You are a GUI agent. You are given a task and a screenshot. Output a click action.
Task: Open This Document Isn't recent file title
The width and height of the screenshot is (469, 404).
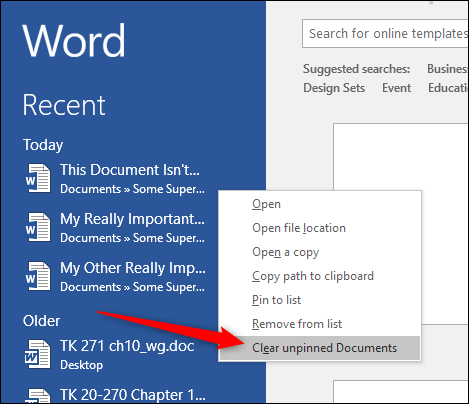point(130,170)
